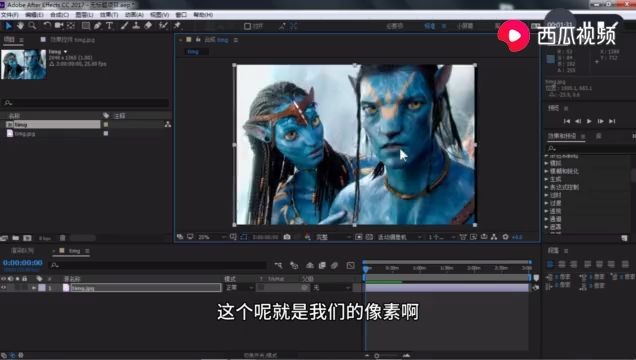Viewport: 636px width, 360px height.
Task: Hide the timg.jpg layer with eye toggle
Action: [3, 287]
